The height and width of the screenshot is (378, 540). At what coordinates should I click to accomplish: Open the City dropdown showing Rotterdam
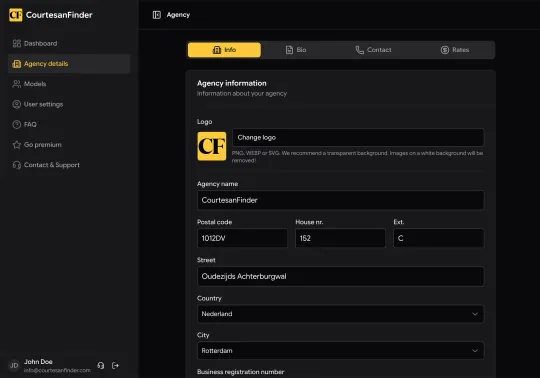(340, 350)
